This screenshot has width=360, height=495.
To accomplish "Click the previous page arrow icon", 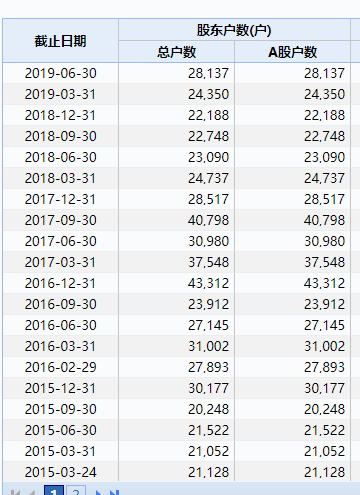I will click(x=32, y=492).
